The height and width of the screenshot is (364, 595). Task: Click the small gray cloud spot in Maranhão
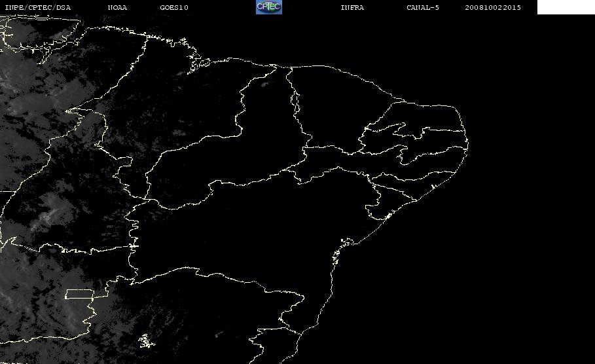[x=264, y=84]
